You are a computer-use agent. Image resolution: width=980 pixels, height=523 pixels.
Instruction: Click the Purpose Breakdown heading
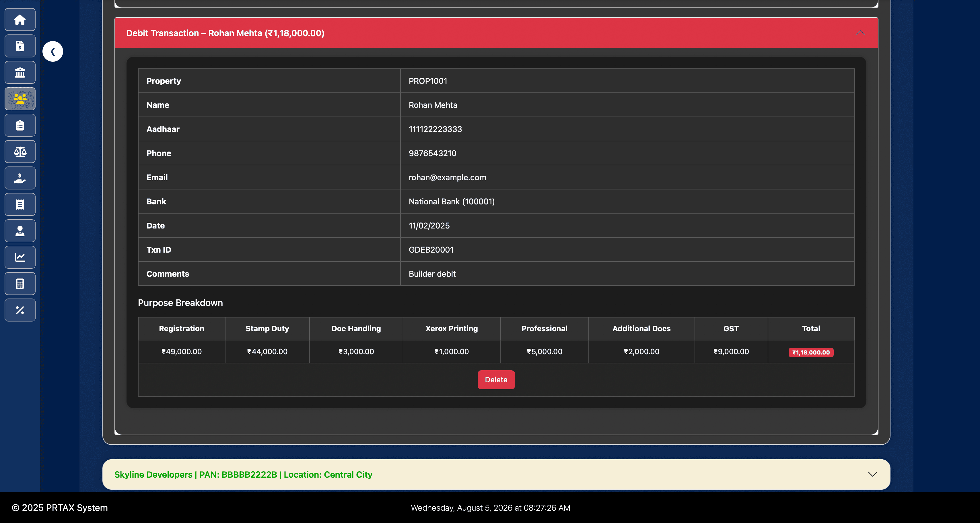point(180,303)
